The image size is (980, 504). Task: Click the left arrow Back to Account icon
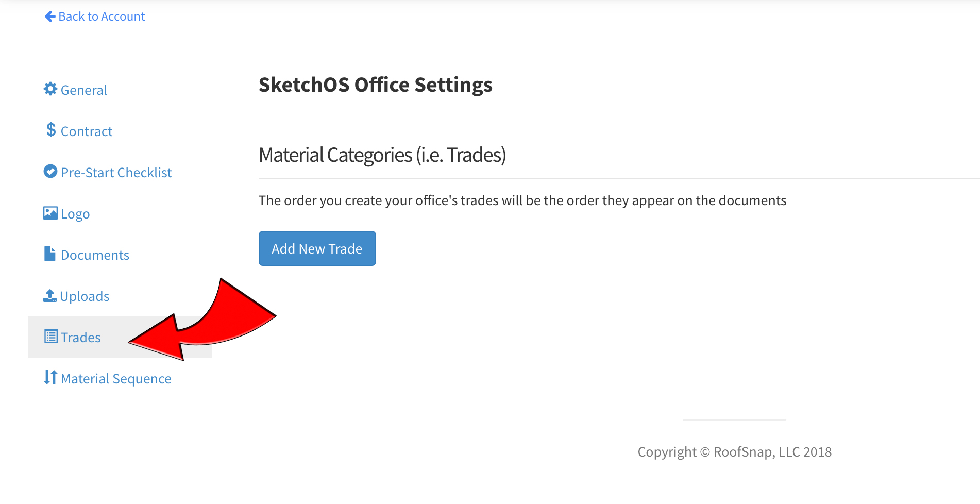[x=50, y=16]
